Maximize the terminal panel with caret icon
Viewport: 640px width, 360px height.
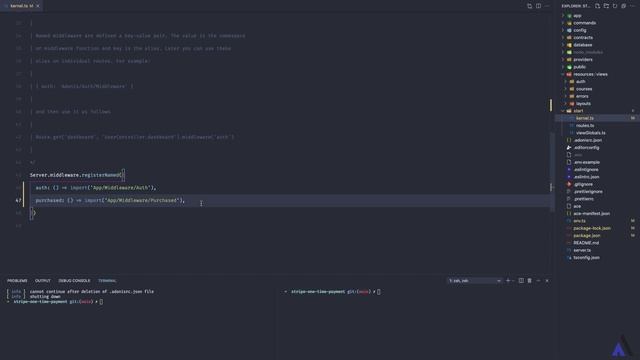pos(538,281)
